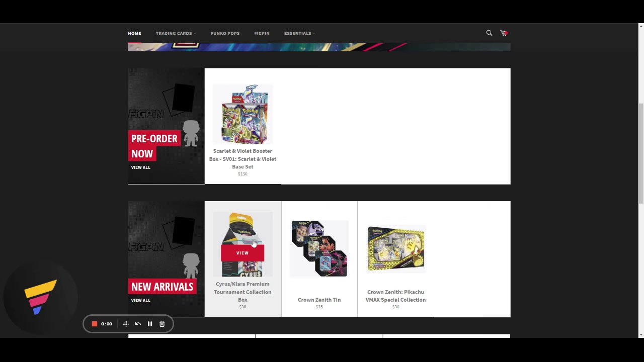Expand the ESSENTIALS dropdown menu
Viewport: 644px width, 362px height.
tap(299, 33)
